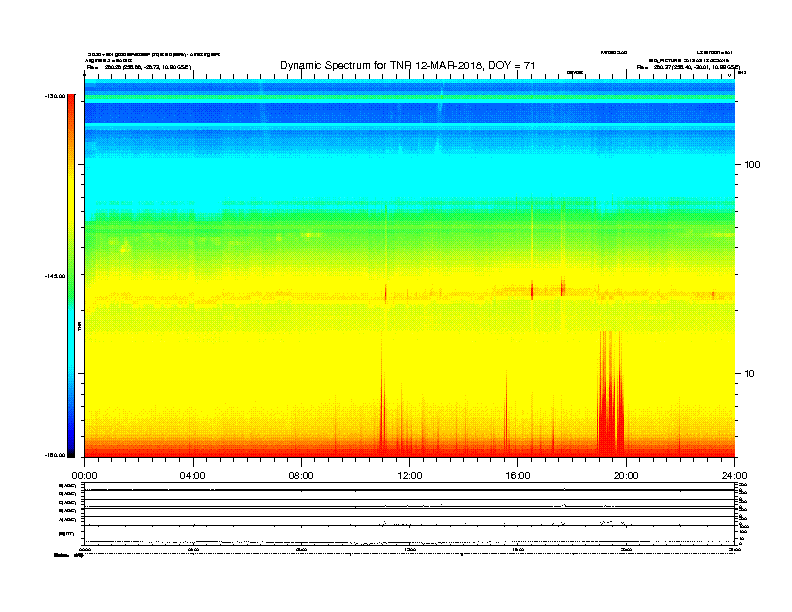
Task: Click the -160.00 value below the color scale
Action: tap(55, 455)
